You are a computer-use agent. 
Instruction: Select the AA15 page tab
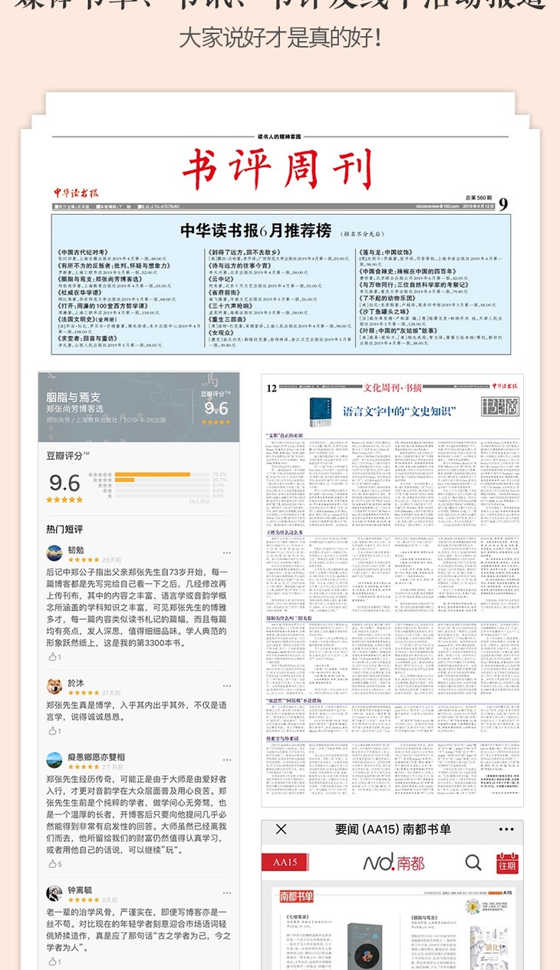285,863
